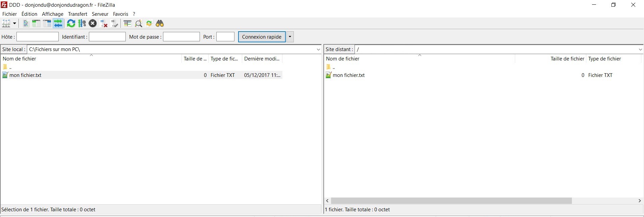Open the ? help menu
This screenshot has width=644, height=217.
click(134, 14)
